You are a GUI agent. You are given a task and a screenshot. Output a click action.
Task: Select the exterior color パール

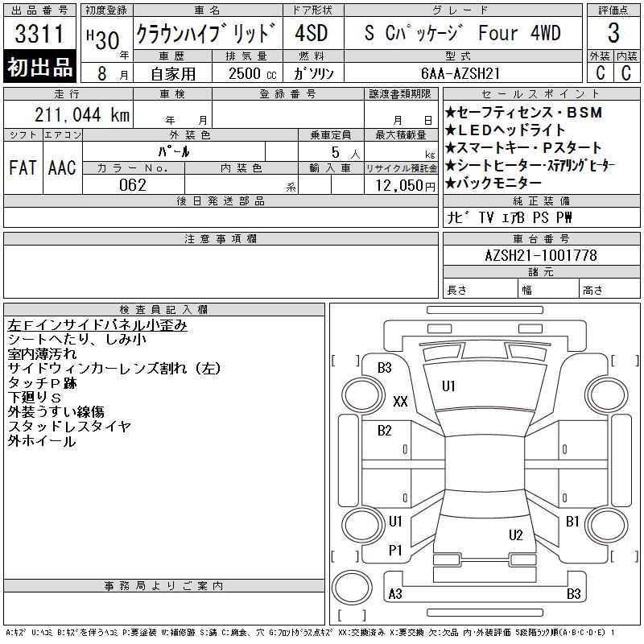(x=174, y=152)
